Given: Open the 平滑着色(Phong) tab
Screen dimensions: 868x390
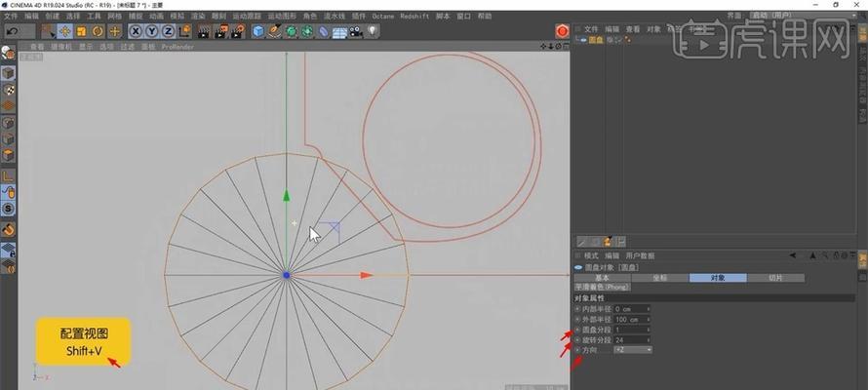Looking at the screenshot, I should coord(603,287).
